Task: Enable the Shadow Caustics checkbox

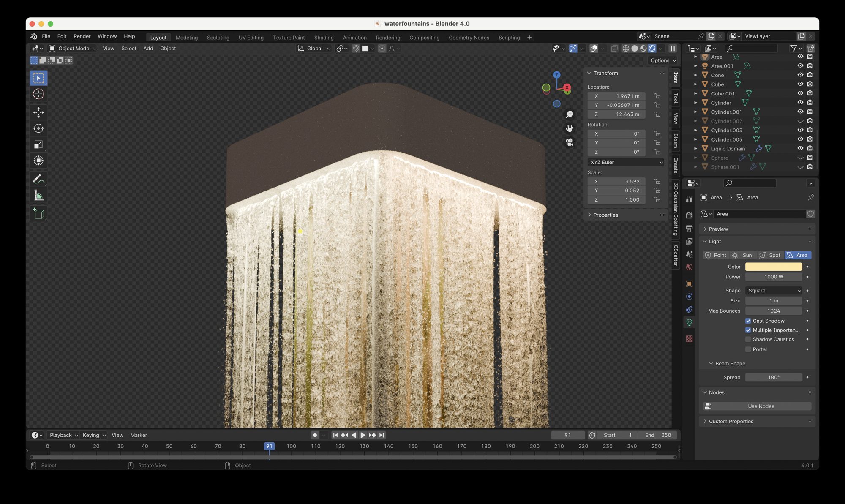Action: point(748,339)
